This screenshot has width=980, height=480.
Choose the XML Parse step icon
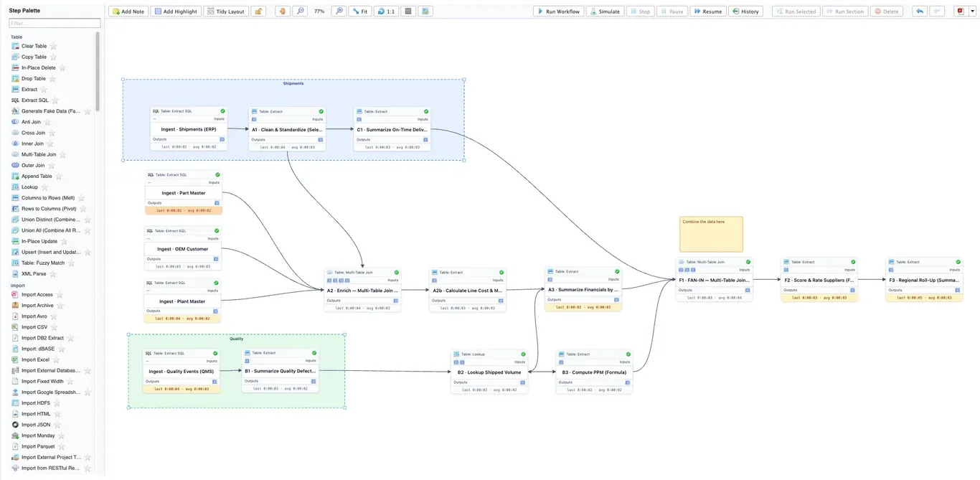(x=15, y=273)
